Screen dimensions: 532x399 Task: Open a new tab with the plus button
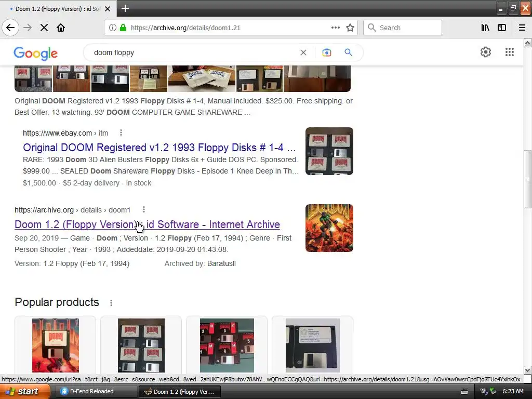(x=125, y=8)
